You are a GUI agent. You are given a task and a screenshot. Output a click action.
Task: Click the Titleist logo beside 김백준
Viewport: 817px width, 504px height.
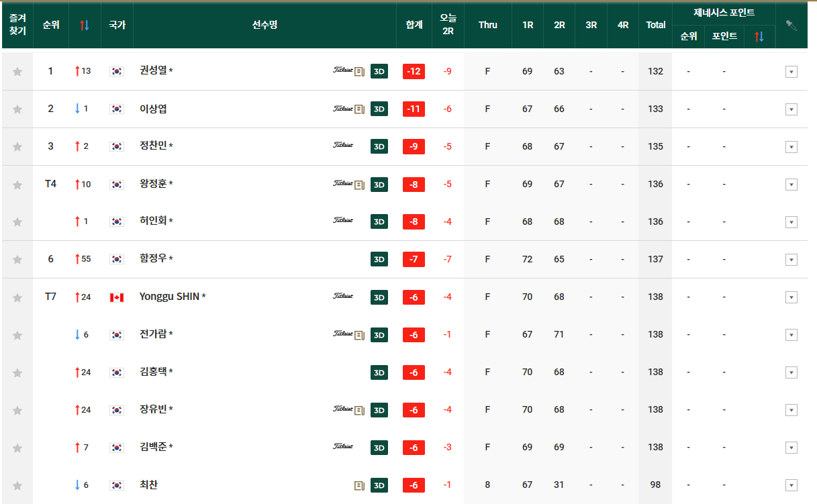[x=343, y=446]
